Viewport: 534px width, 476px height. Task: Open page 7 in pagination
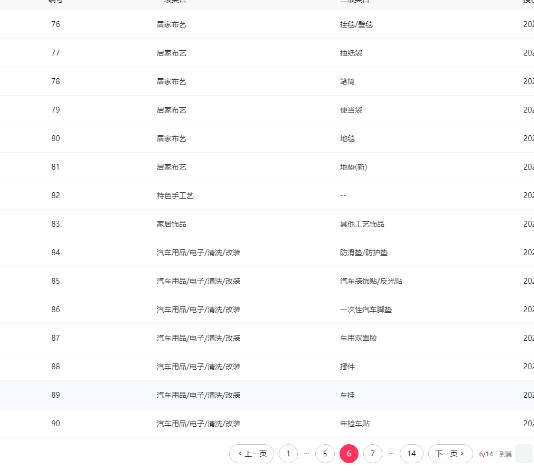(373, 454)
